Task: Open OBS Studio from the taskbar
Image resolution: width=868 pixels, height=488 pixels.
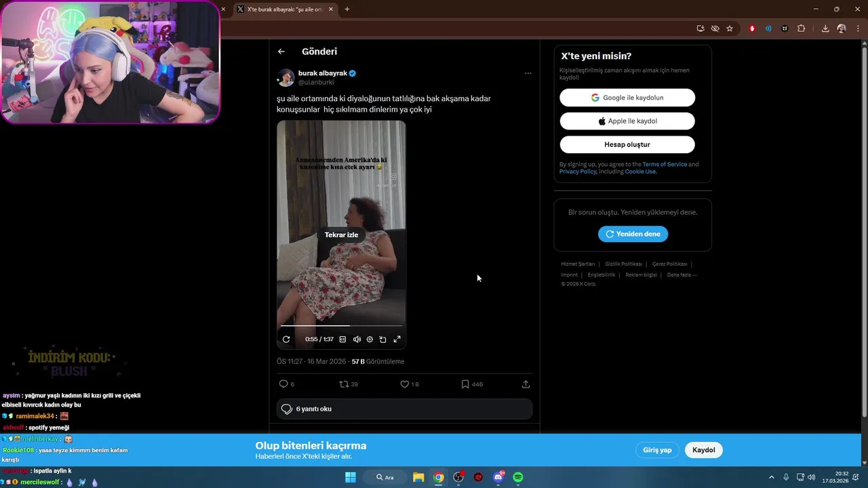Action: pos(458,477)
